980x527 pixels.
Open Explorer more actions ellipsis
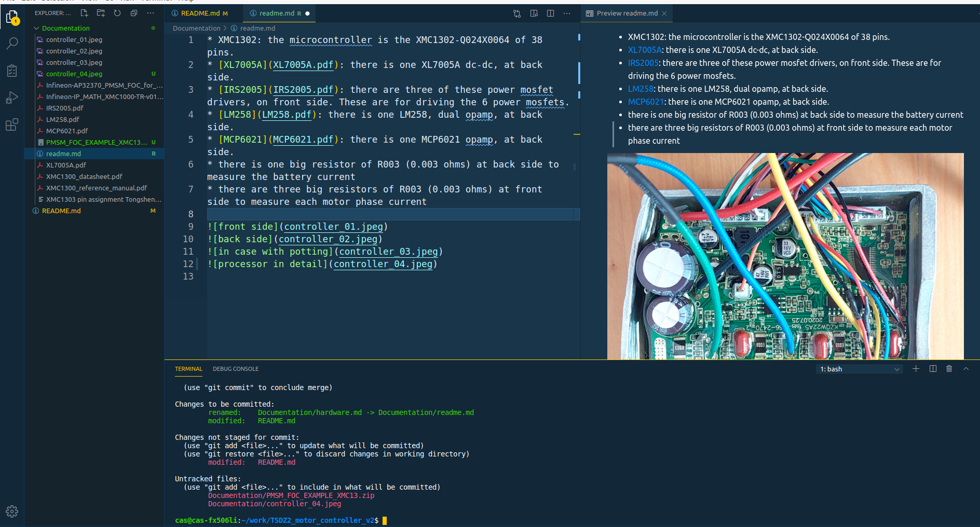pyautogui.click(x=151, y=13)
